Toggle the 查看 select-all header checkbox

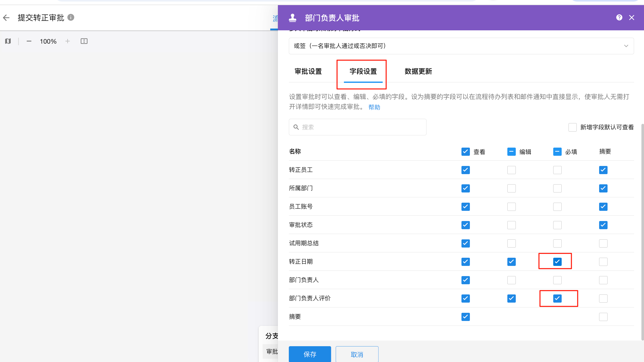[x=466, y=152]
